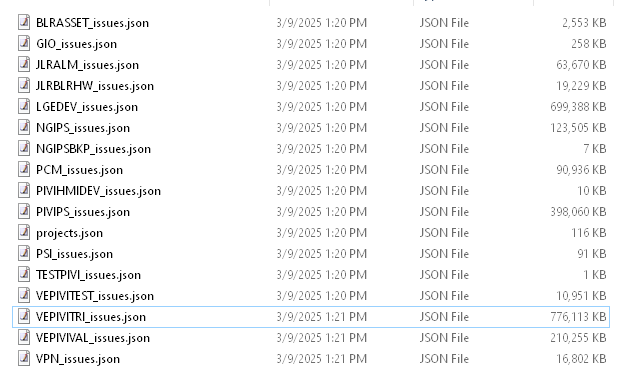Click the 699,388 KB size of LGEDEV file
The height and width of the screenshot is (379, 637).
578,106
